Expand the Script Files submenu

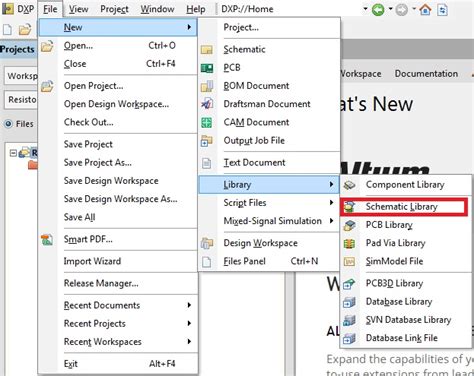tap(269, 203)
